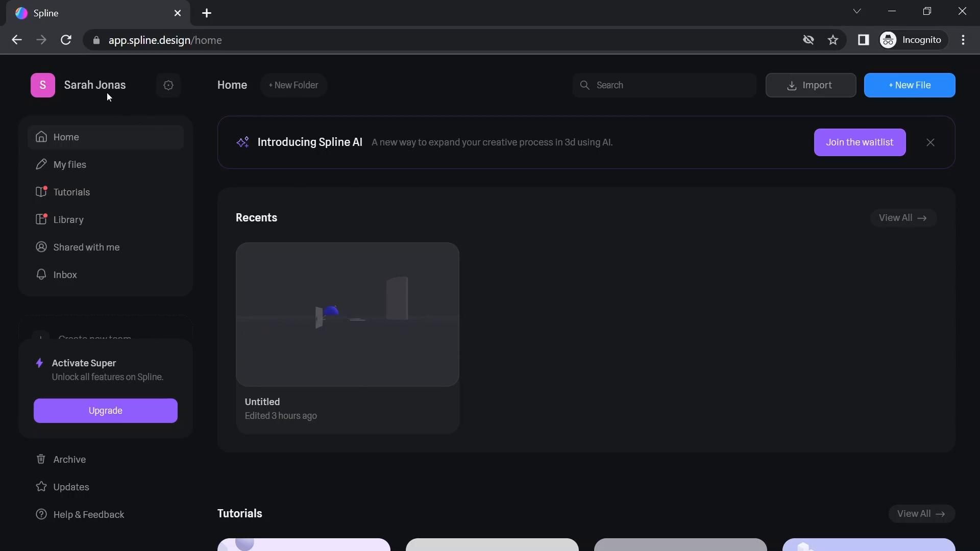Click the Import button
Image resolution: width=980 pixels, height=551 pixels.
(810, 85)
